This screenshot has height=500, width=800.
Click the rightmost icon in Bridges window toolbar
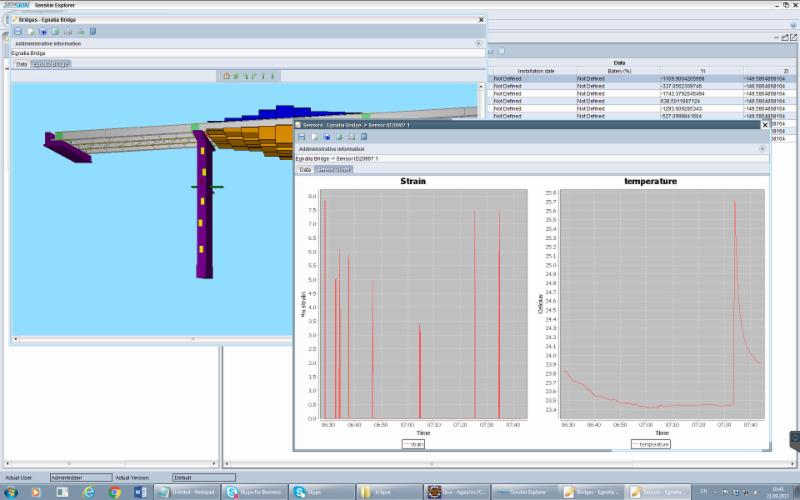click(x=93, y=31)
